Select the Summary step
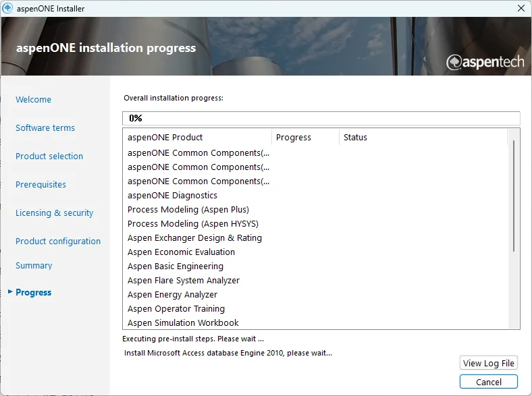 tap(34, 265)
